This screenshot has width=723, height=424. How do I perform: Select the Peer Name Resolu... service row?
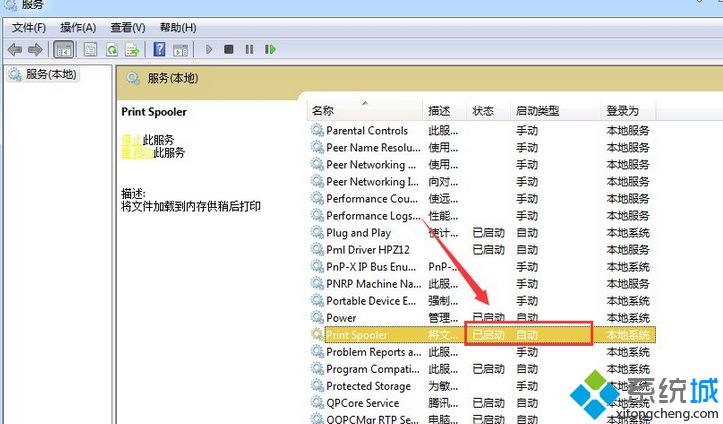coord(482,147)
